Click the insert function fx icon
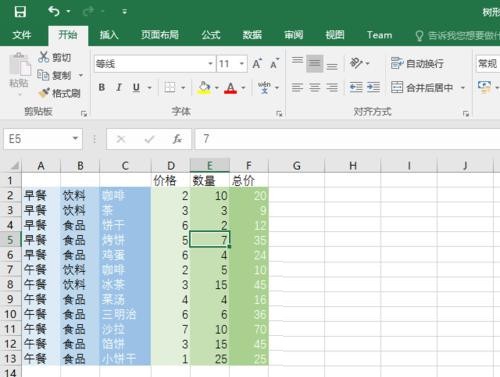 177,139
